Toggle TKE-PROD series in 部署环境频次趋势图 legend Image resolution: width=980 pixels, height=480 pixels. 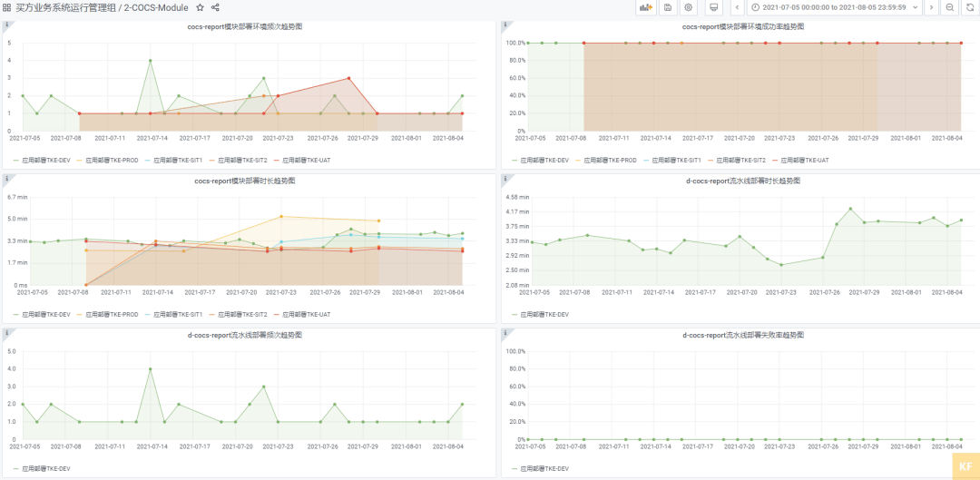[112, 160]
